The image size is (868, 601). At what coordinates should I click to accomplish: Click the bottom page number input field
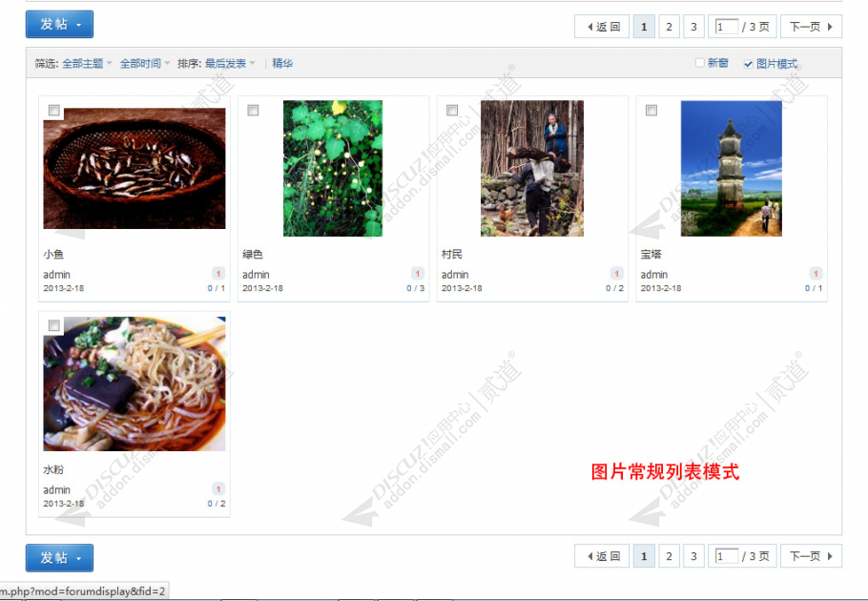(x=726, y=556)
